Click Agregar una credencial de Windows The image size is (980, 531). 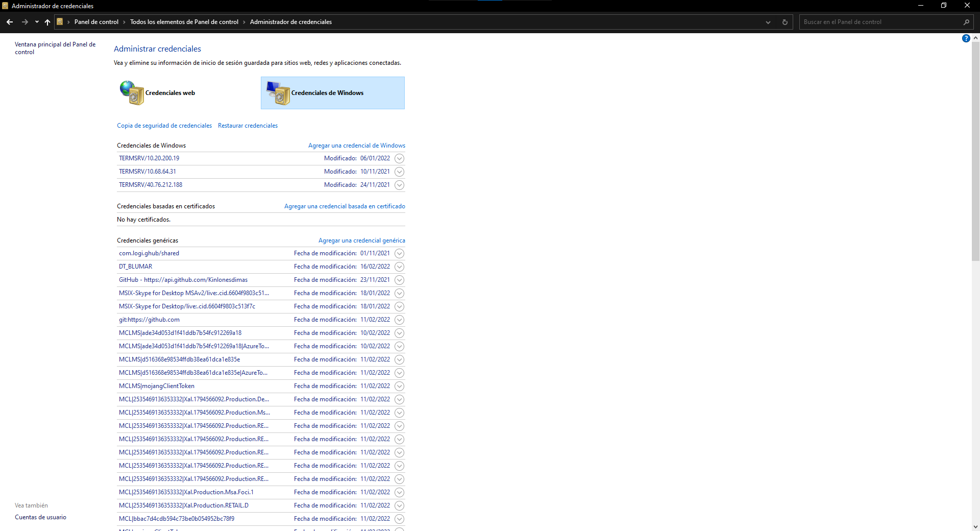pyautogui.click(x=356, y=146)
